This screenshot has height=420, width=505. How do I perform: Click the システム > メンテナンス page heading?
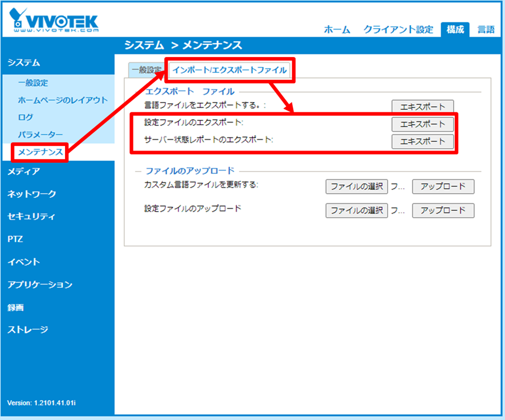click(183, 45)
